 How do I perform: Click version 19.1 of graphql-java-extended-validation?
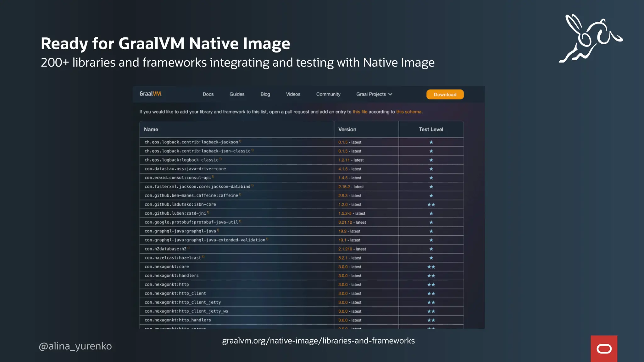(x=342, y=240)
